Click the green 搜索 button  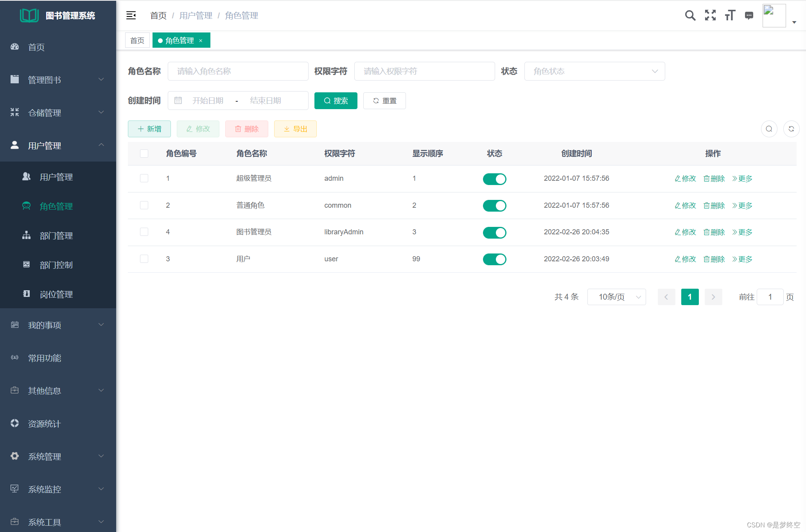(x=336, y=101)
